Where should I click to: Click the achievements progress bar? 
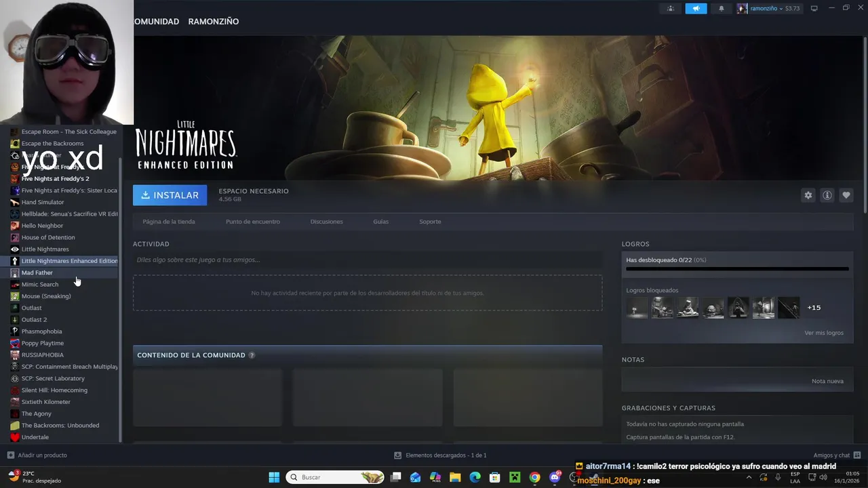coord(737,269)
